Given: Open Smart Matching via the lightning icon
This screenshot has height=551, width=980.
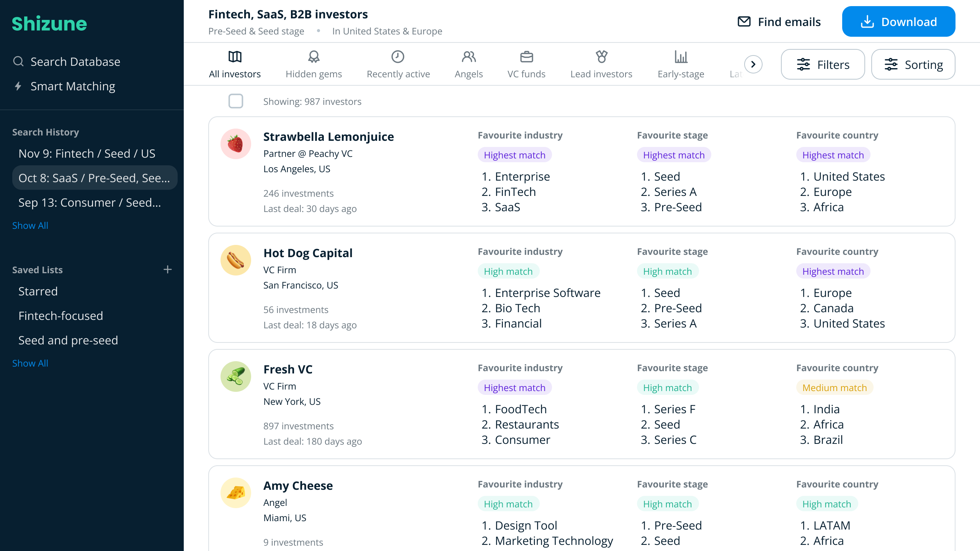Looking at the screenshot, I should click(18, 86).
